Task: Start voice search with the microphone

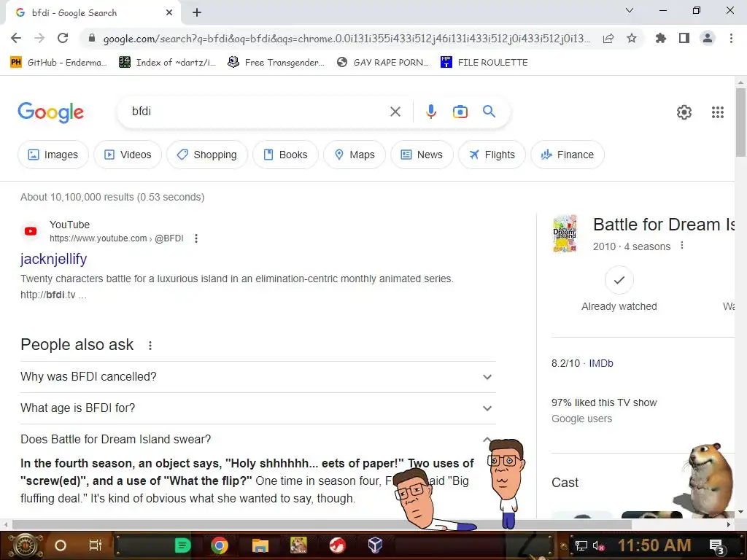Action: 430,112
